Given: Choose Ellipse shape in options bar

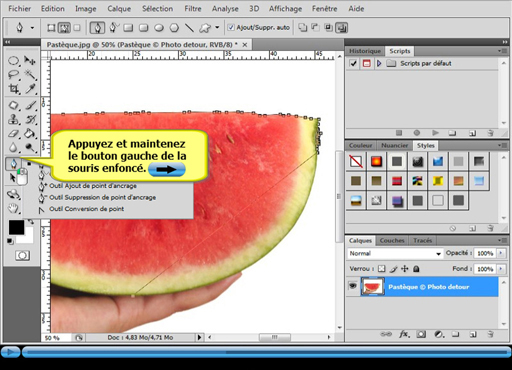Looking at the screenshot, I should coord(159,28).
